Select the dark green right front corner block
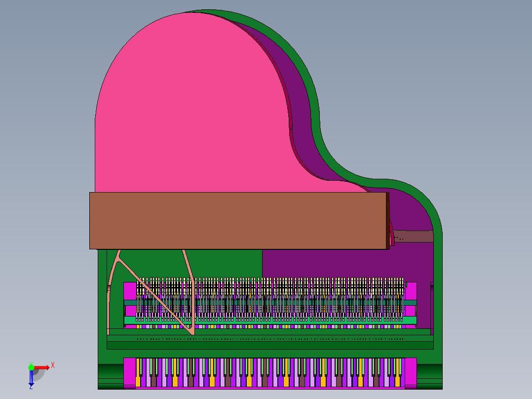The width and height of the screenshot is (532, 399). 429,377
